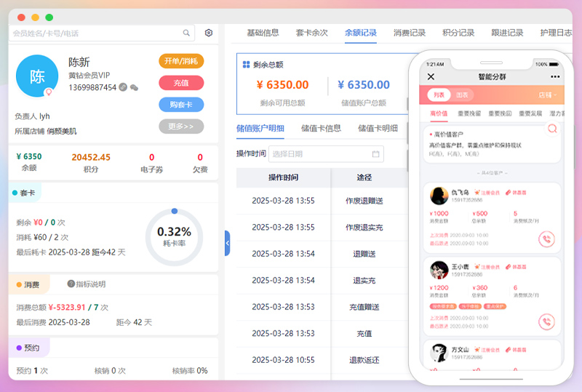Click the green macOS maximize window button
This screenshot has height=392, width=582.
click(x=49, y=17)
